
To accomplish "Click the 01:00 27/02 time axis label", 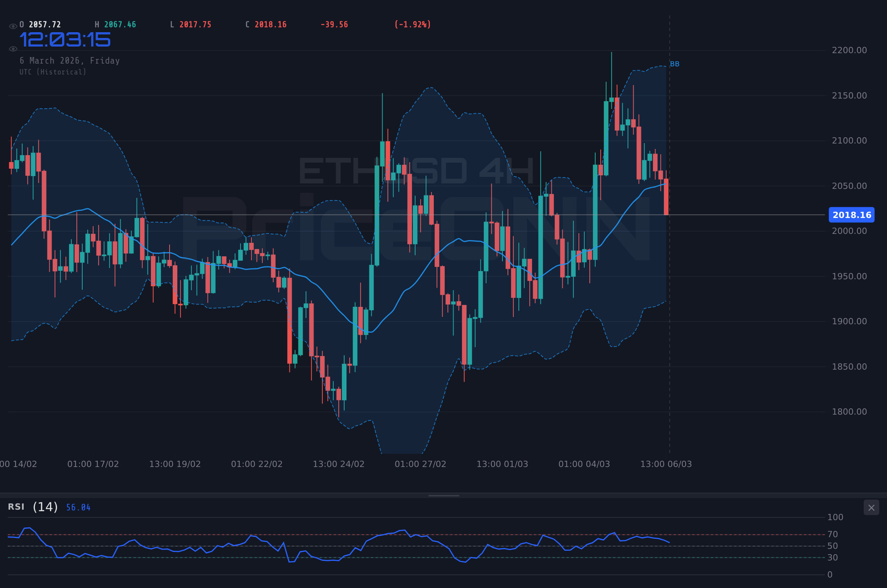I will 421,464.
